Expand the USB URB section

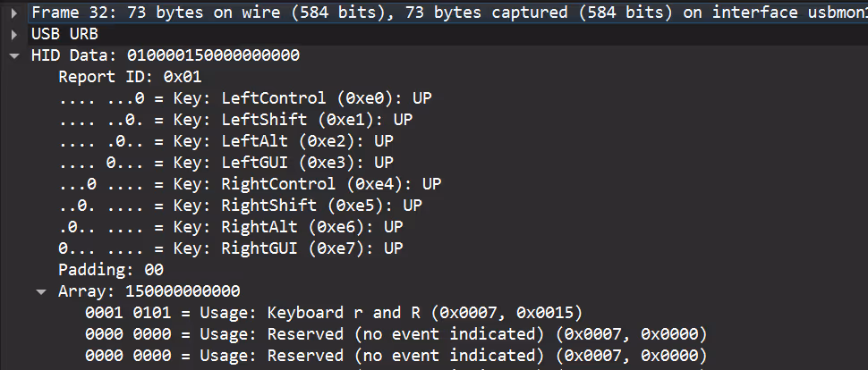click(14, 34)
